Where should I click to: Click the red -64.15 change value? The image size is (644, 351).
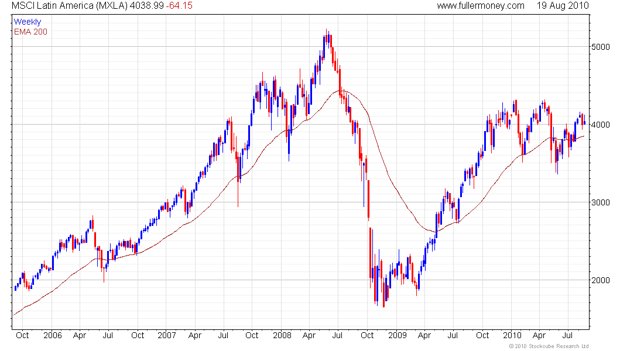pyautogui.click(x=179, y=6)
